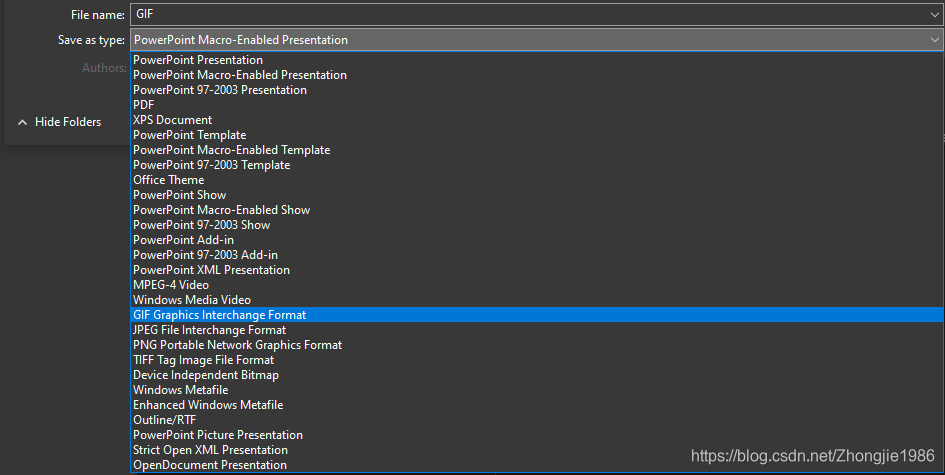Select PNG Portable Network Graphics Format
Image resolution: width=945 pixels, height=475 pixels.
tap(537, 345)
